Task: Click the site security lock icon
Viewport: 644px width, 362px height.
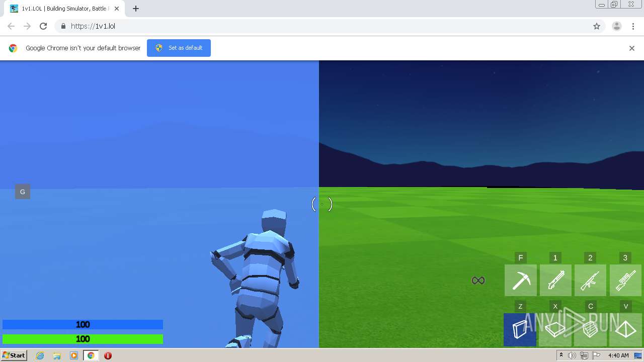Action: tap(63, 26)
